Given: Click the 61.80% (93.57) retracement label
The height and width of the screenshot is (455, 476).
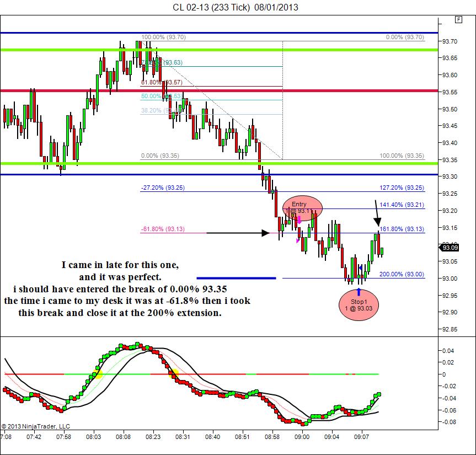Looking at the screenshot, I should coord(162,82).
